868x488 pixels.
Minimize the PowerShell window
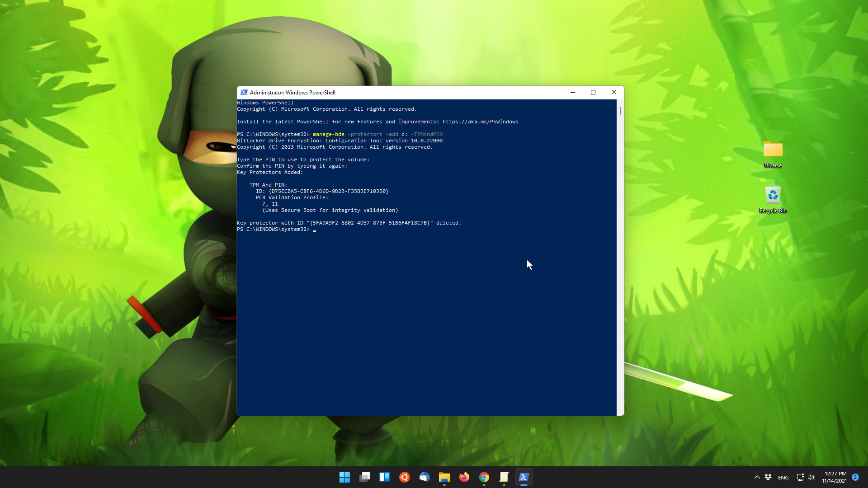(x=573, y=92)
